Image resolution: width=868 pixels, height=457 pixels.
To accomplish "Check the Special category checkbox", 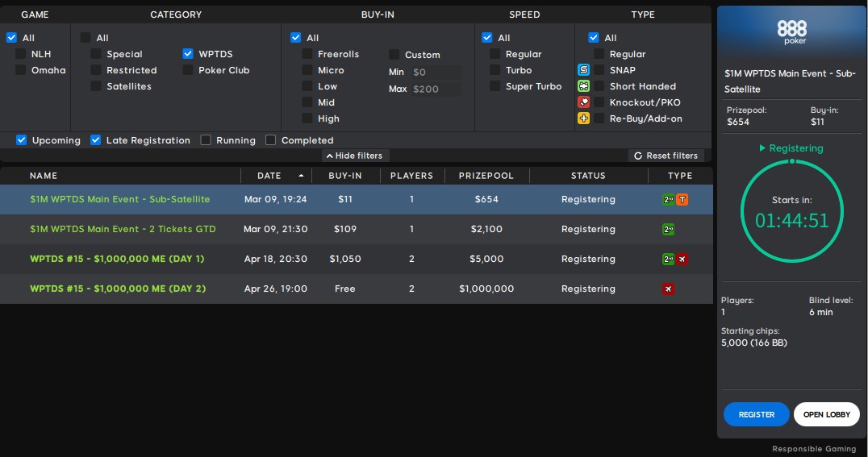I will coord(96,54).
